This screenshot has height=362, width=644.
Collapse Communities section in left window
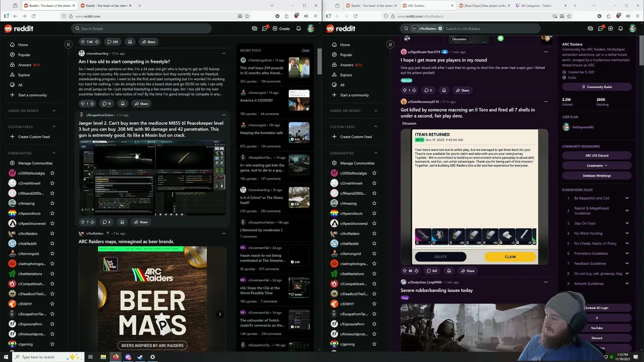54,153
